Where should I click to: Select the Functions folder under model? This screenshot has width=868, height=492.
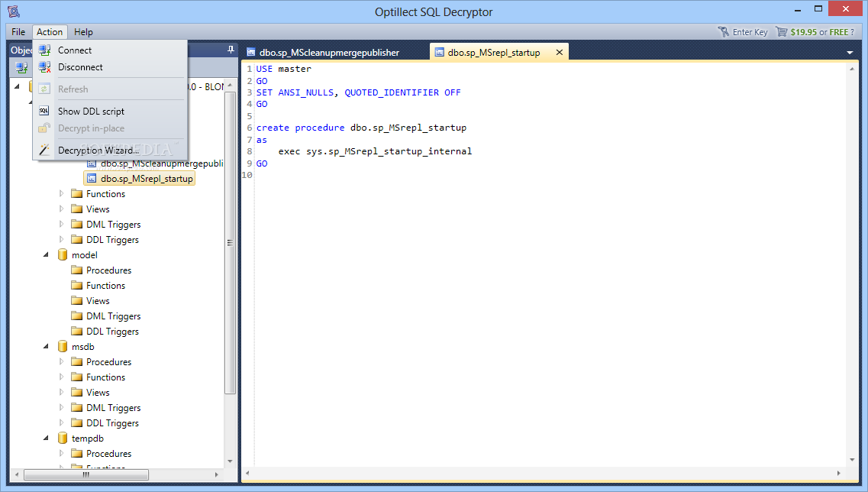pyautogui.click(x=105, y=285)
